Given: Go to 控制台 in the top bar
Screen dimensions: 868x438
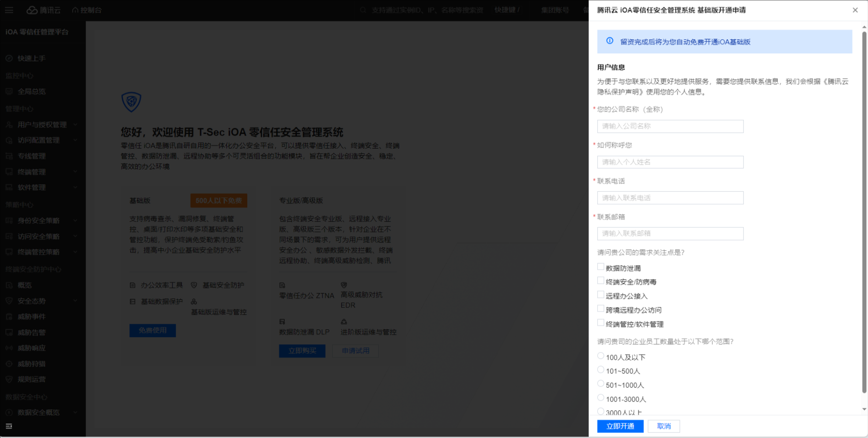Looking at the screenshot, I should [87, 10].
